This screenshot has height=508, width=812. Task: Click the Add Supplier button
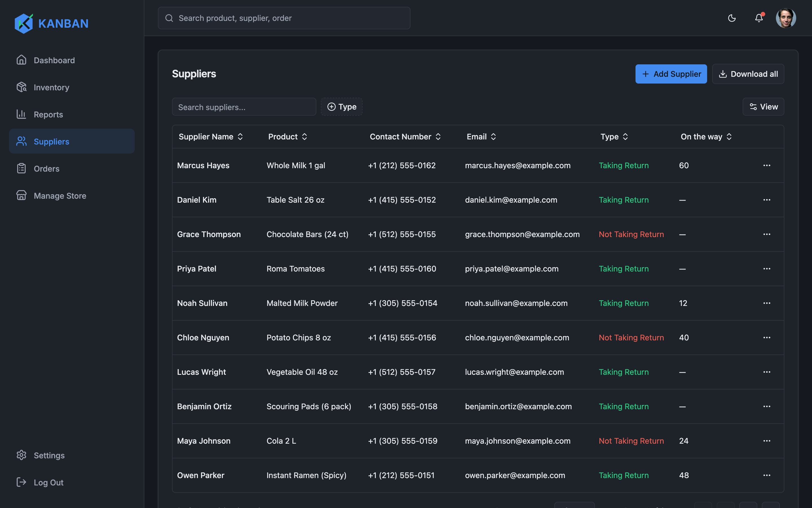point(671,74)
